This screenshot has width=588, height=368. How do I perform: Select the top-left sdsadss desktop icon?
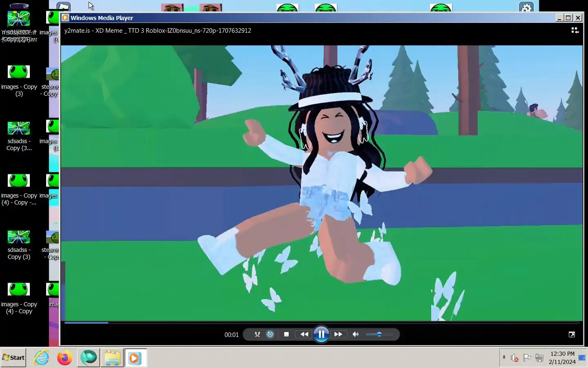point(19,25)
